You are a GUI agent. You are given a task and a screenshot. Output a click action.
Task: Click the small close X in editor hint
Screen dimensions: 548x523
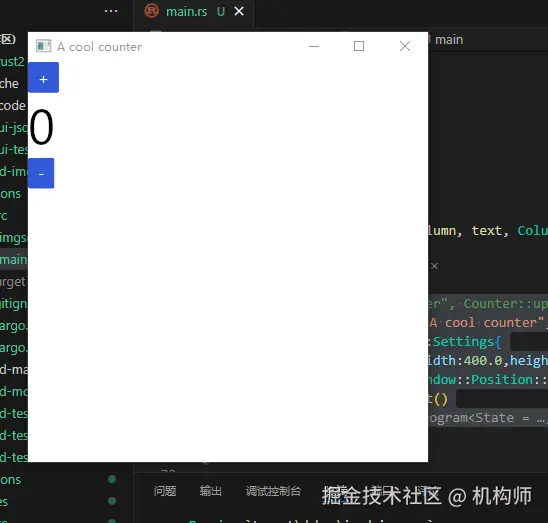(434, 266)
